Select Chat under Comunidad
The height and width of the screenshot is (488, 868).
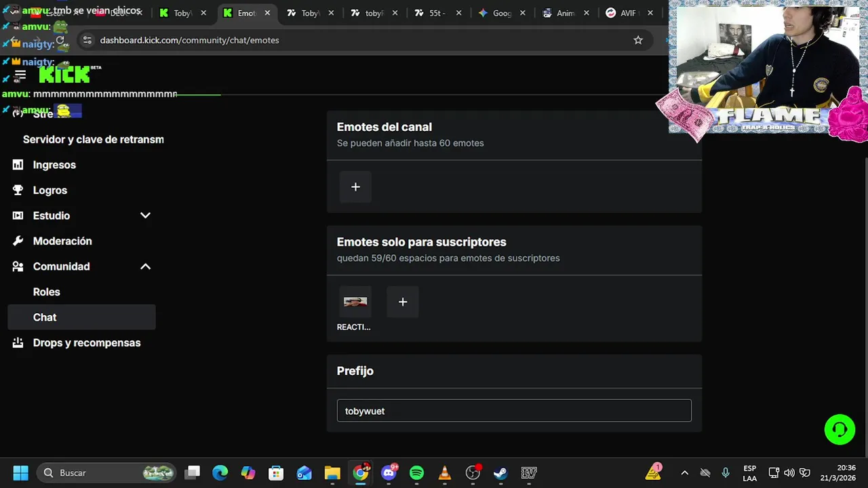tap(81, 317)
